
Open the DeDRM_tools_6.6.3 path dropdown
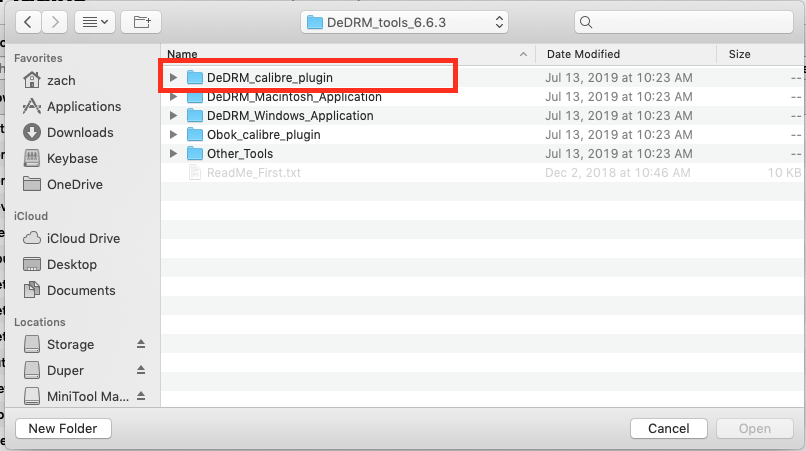click(x=404, y=22)
